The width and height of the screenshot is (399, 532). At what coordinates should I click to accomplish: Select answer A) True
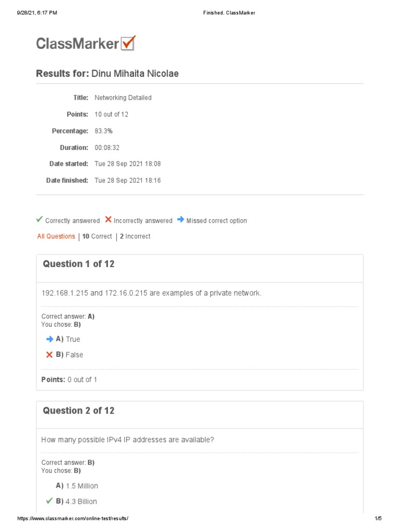(x=68, y=339)
